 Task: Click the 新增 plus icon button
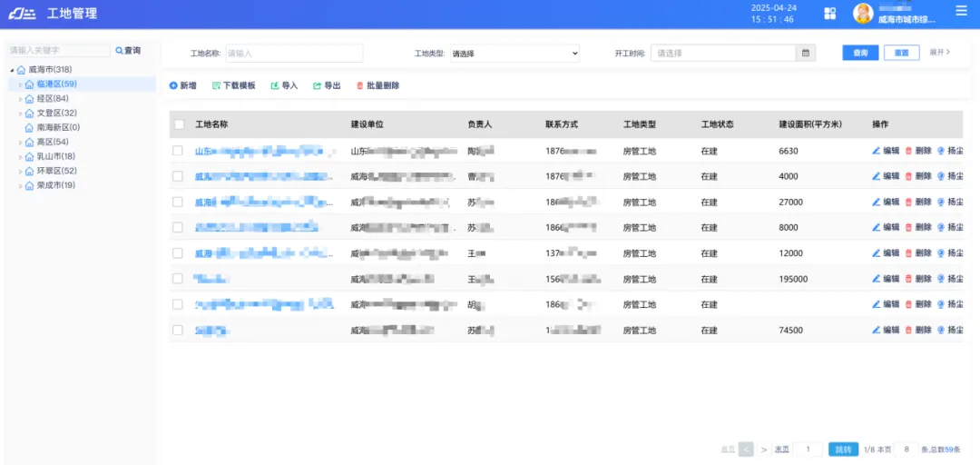[173, 85]
